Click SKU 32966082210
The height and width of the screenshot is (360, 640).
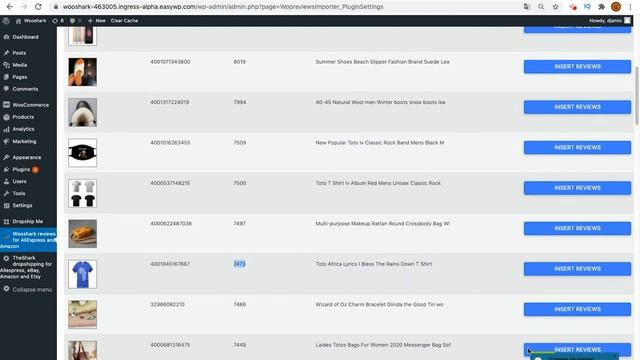coord(167,304)
